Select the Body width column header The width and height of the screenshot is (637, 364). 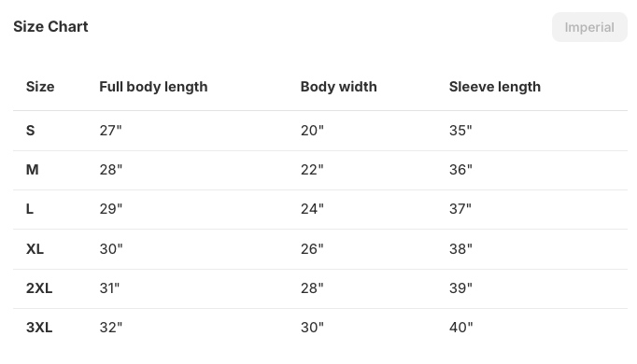[x=339, y=87]
